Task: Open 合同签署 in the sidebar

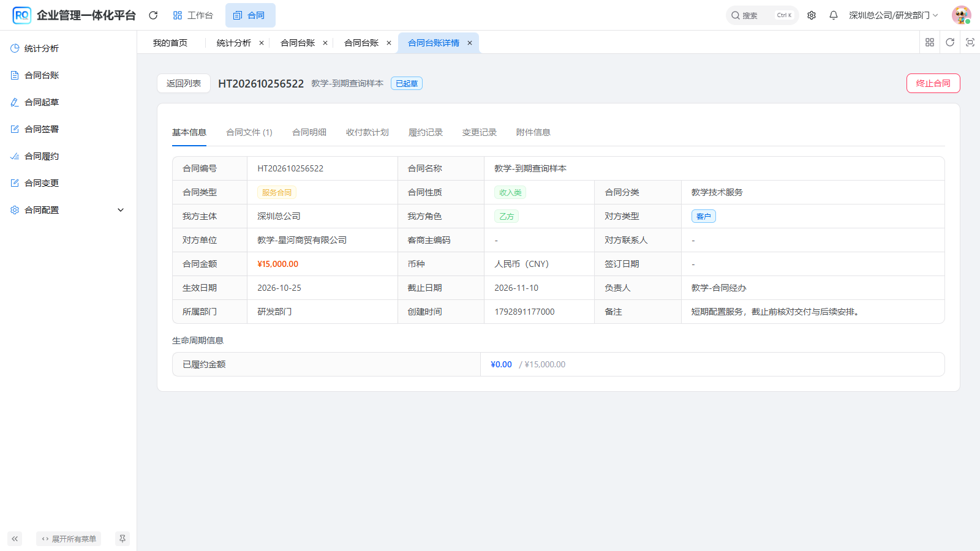Action: pyautogui.click(x=68, y=129)
